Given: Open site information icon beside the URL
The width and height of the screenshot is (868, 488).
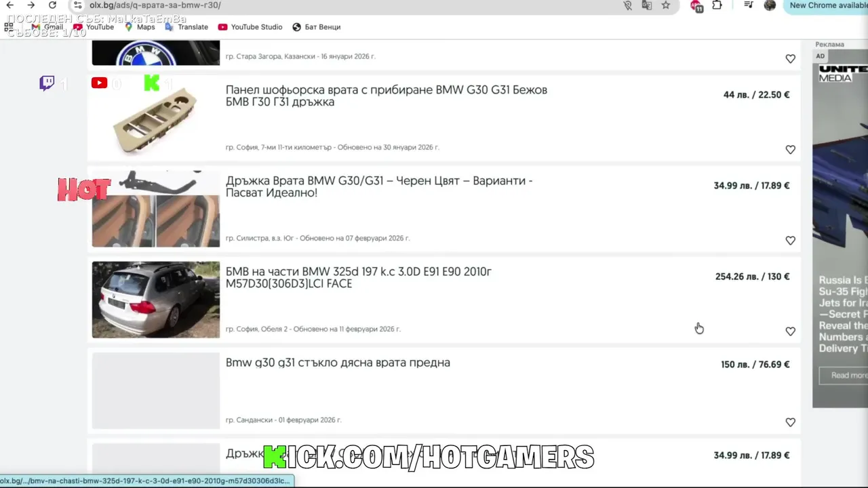Looking at the screenshot, I should pos(78,5).
